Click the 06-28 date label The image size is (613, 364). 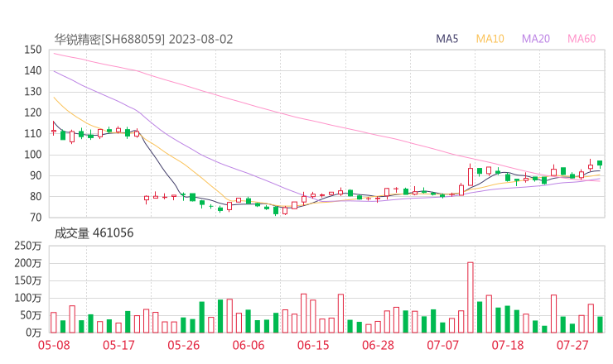tap(378, 346)
